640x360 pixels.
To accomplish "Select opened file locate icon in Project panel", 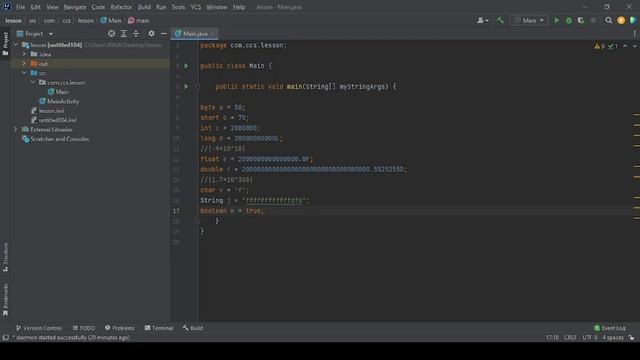I will click(111, 33).
